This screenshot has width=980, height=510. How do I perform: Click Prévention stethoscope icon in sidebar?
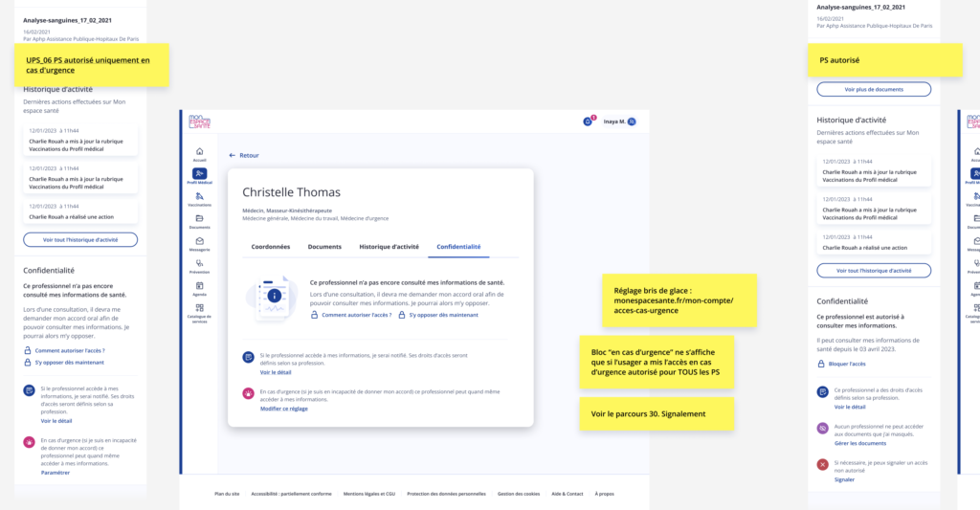coord(199,263)
